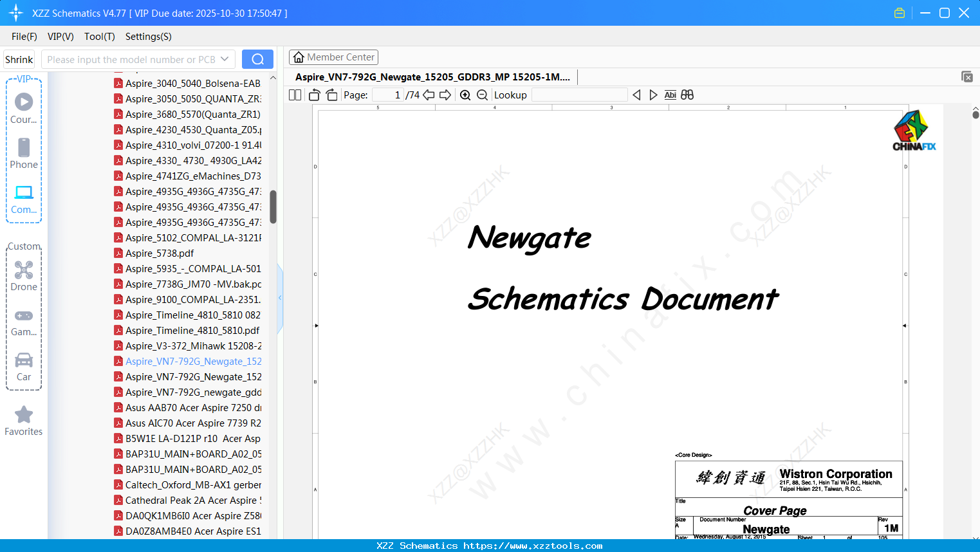The width and height of the screenshot is (980, 552).
Task: Rotate the page clockwise
Action: coord(332,95)
